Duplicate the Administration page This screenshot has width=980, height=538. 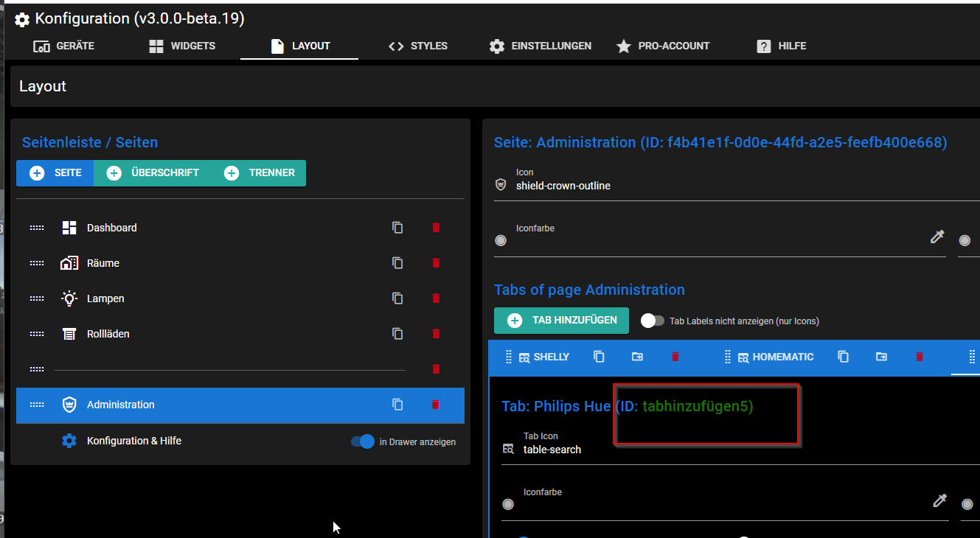[397, 405]
